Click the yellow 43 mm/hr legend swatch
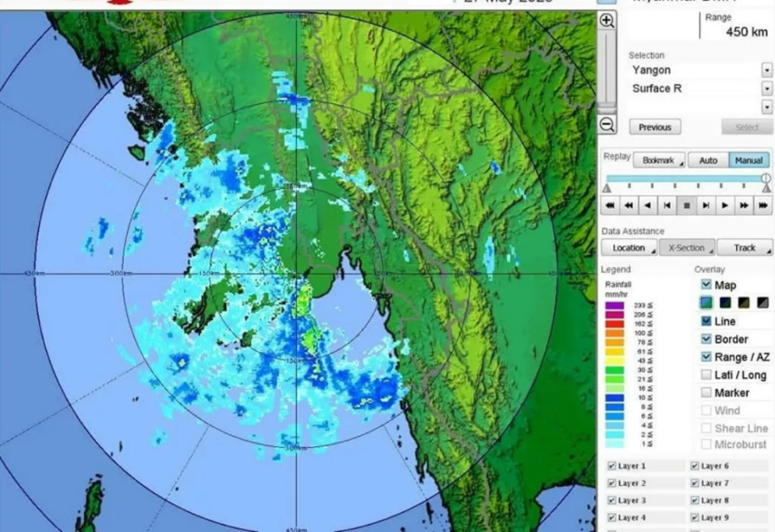 (614, 360)
